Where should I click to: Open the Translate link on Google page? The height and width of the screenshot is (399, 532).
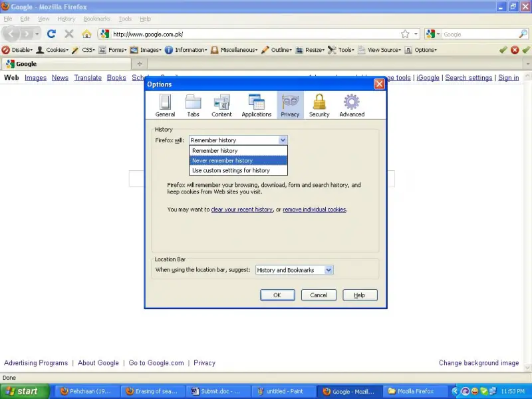tap(88, 78)
